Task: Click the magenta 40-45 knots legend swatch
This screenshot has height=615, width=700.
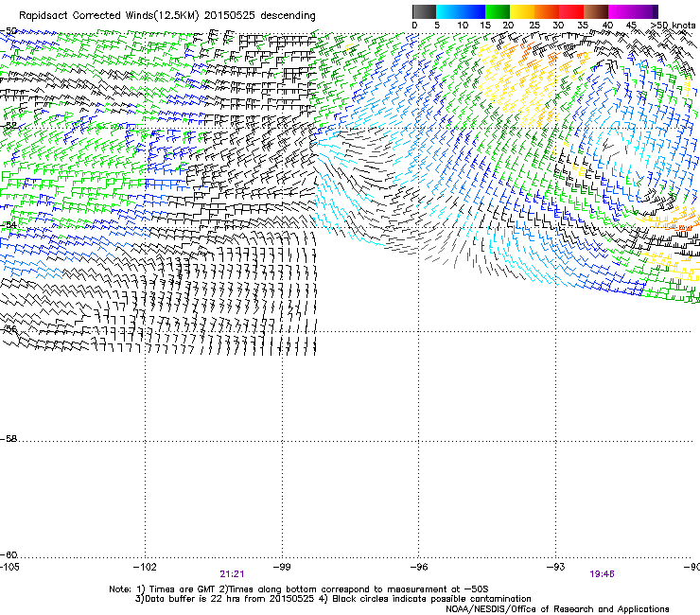Action: pyautogui.click(x=621, y=11)
